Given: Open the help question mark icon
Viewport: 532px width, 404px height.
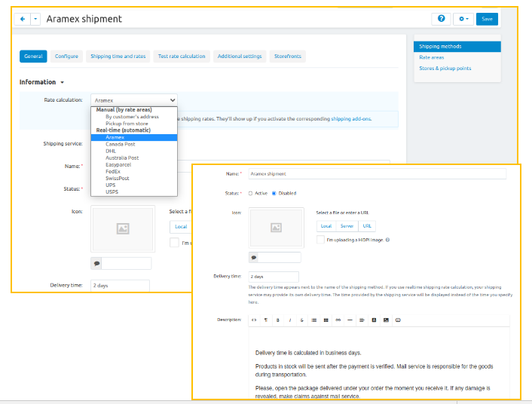Looking at the screenshot, I should (x=441, y=19).
